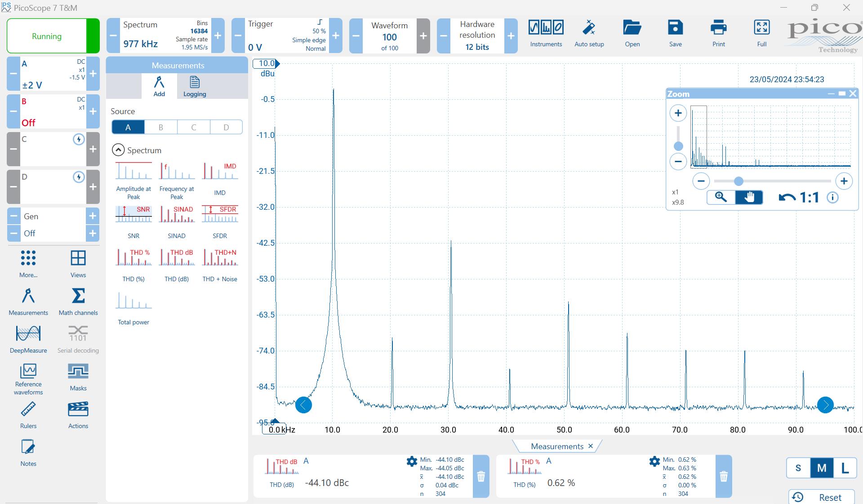The height and width of the screenshot is (504, 863).
Task: Open the Masks tool
Action: tap(78, 377)
